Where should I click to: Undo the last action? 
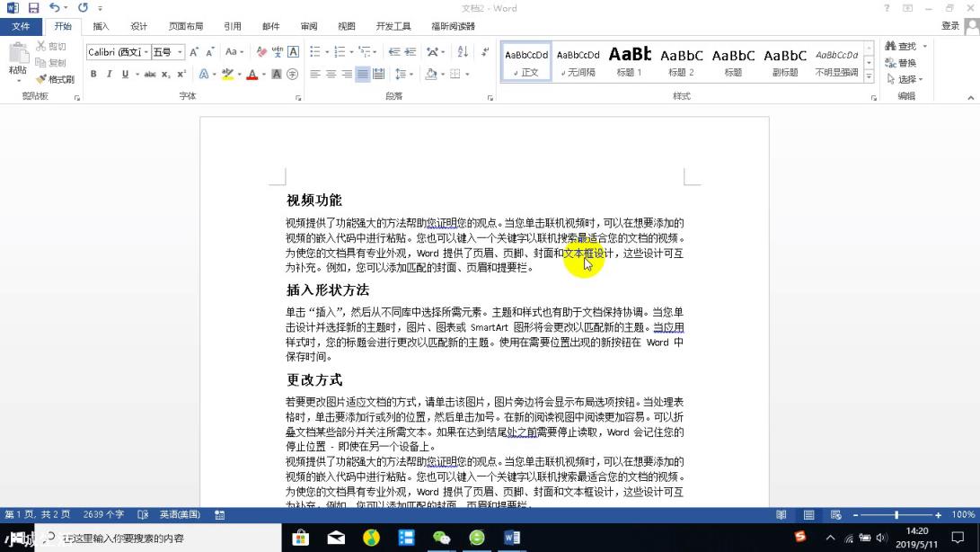click(55, 8)
